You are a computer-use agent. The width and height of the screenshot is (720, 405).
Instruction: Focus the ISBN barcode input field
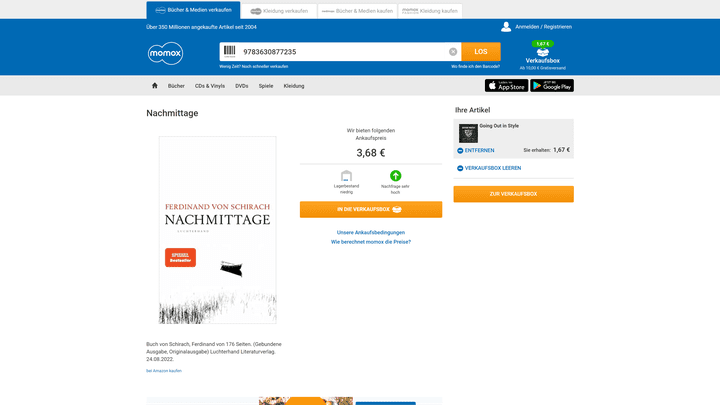343,52
